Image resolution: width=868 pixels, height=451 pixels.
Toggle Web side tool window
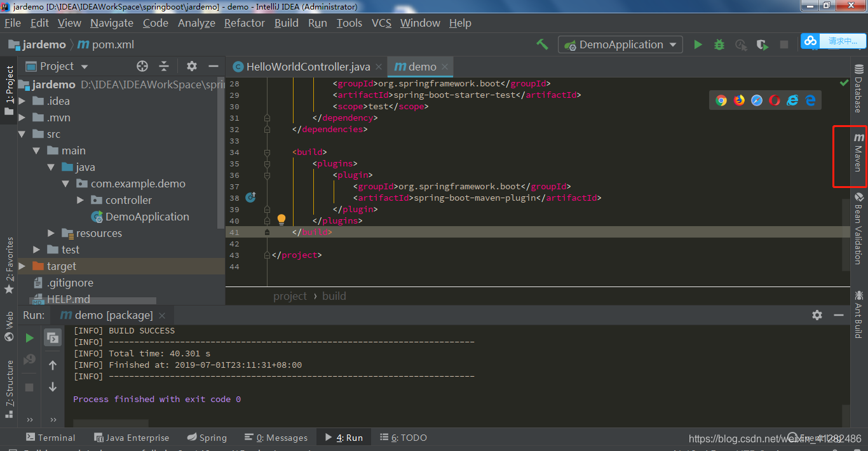9,326
